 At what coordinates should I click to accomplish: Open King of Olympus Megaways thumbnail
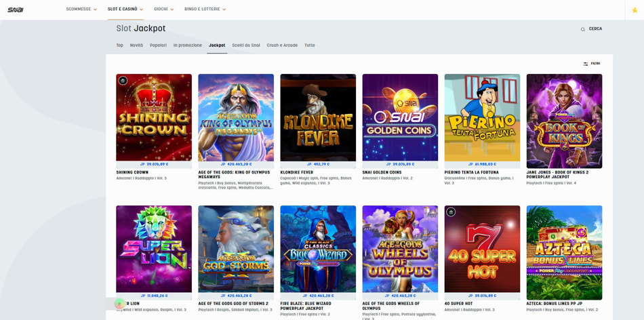pyautogui.click(x=236, y=117)
